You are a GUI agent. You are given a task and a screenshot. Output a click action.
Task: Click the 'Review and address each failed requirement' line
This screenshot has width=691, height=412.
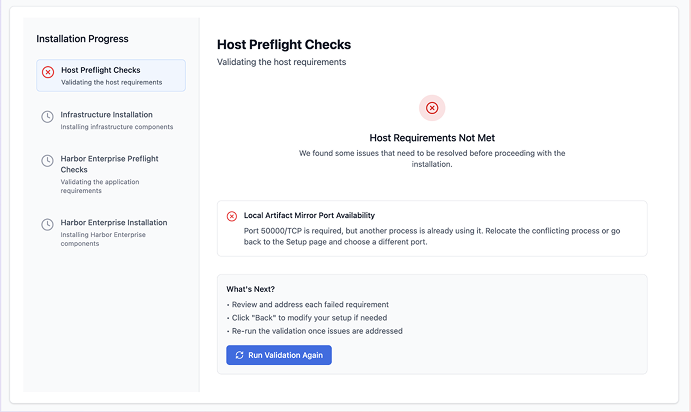click(307, 304)
